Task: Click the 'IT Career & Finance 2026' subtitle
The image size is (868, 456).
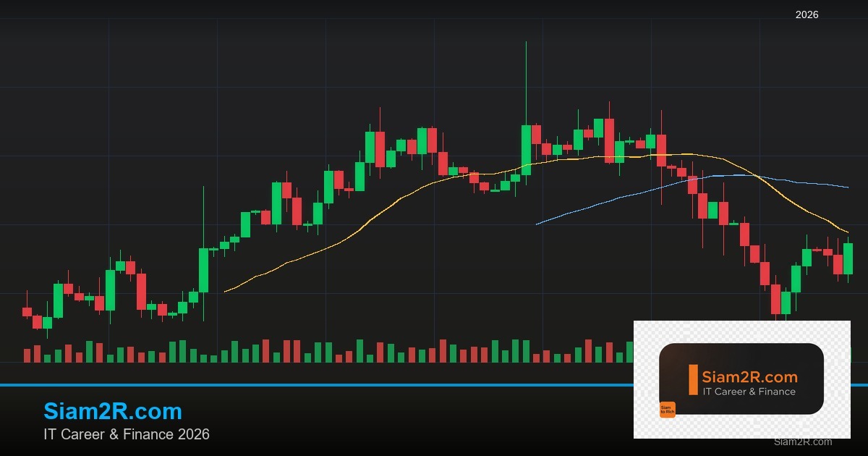Action: pyautogui.click(x=127, y=434)
